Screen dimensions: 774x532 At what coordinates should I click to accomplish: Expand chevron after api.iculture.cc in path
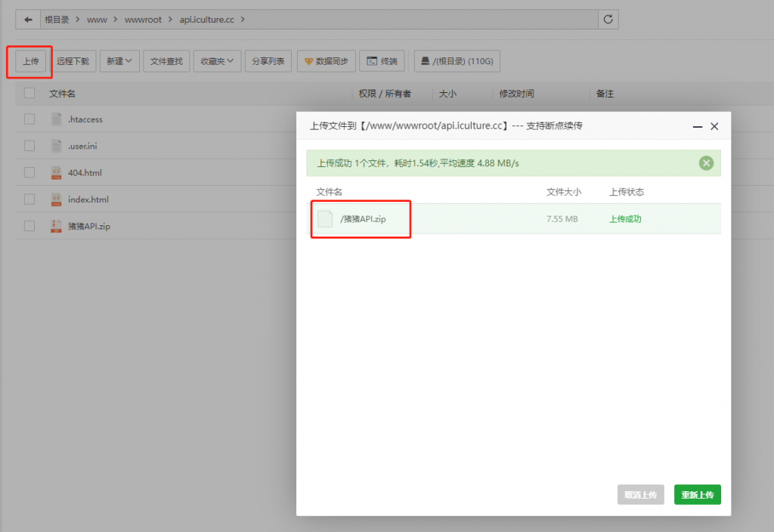pos(243,20)
